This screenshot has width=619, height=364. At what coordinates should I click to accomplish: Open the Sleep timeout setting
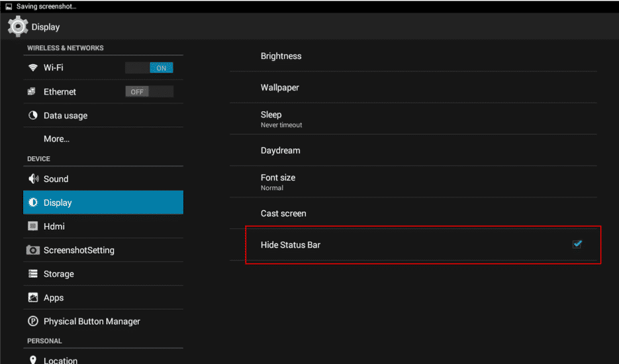(413, 119)
